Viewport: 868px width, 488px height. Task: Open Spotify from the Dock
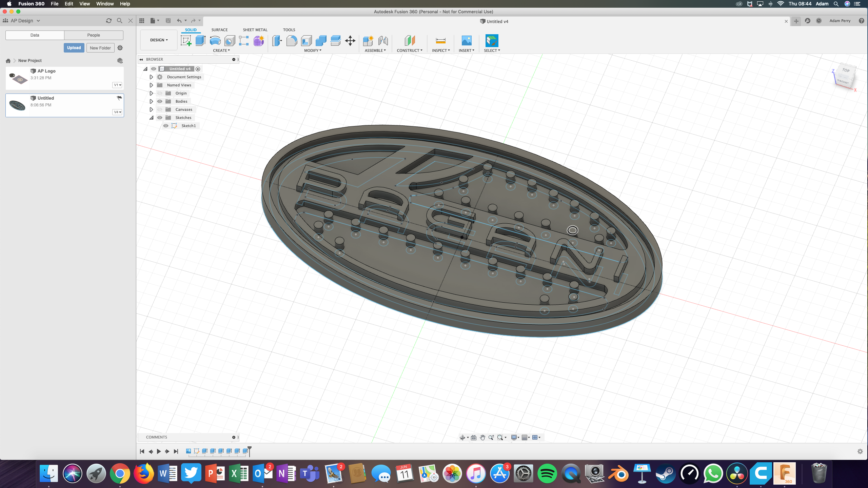(x=547, y=473)
